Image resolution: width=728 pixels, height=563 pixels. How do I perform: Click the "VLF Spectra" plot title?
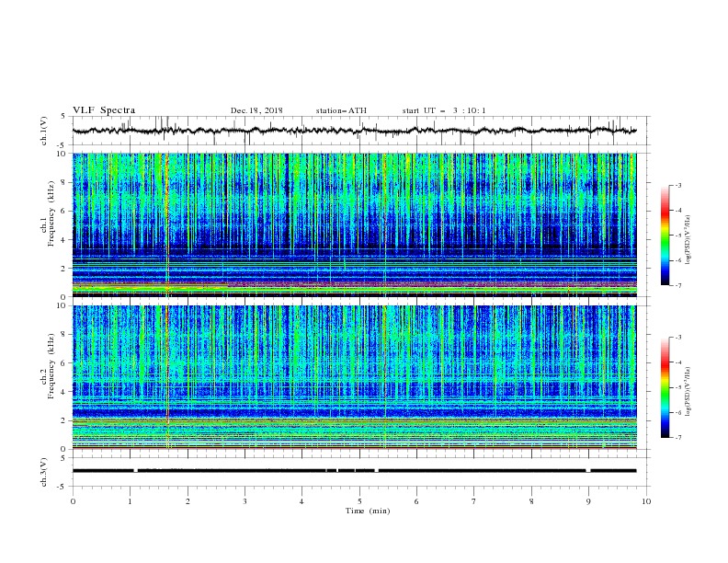coord(104,110)
